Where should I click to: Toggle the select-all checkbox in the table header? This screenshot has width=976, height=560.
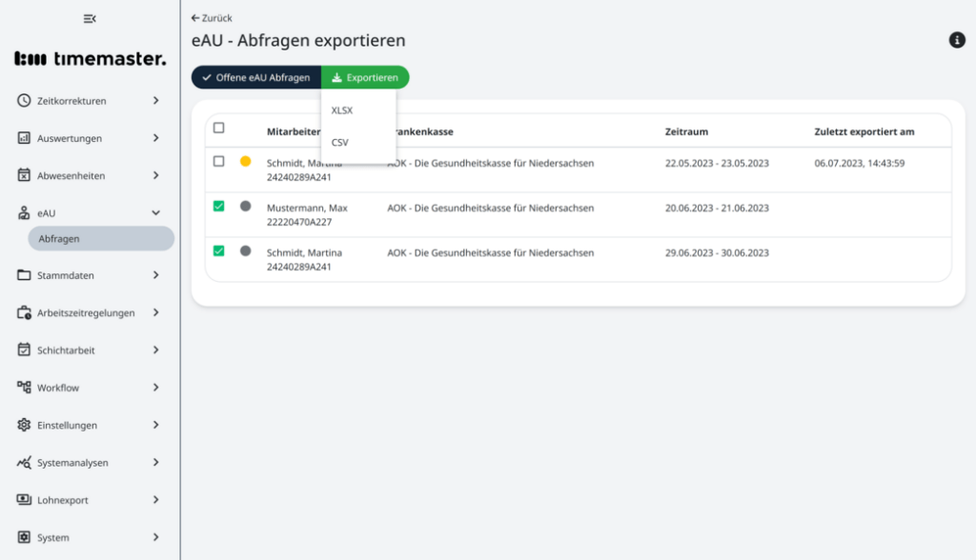218,126
